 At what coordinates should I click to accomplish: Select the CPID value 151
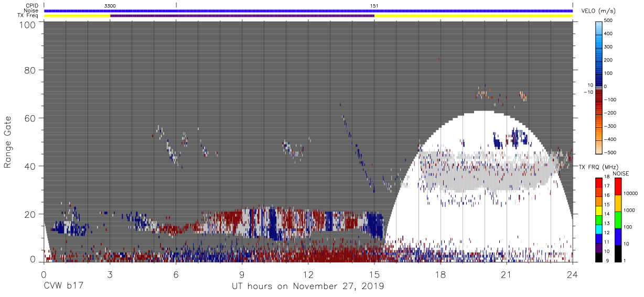(x=374, y=6)
